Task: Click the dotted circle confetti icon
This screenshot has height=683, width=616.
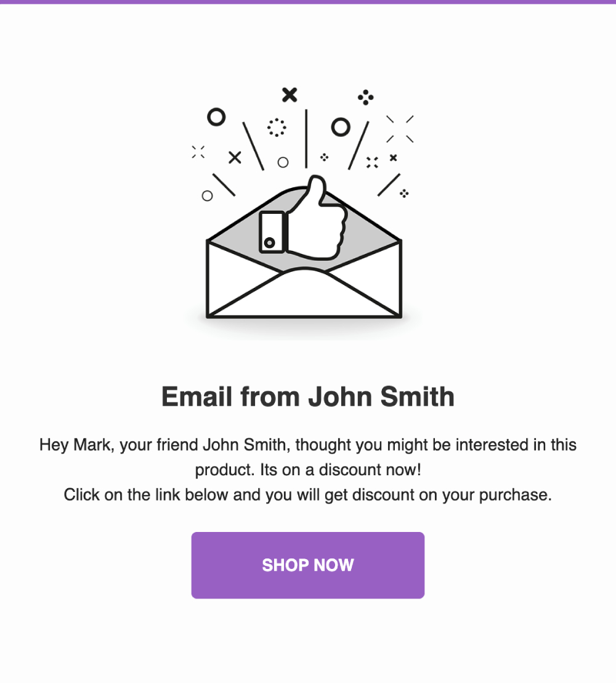Action: 277,127
